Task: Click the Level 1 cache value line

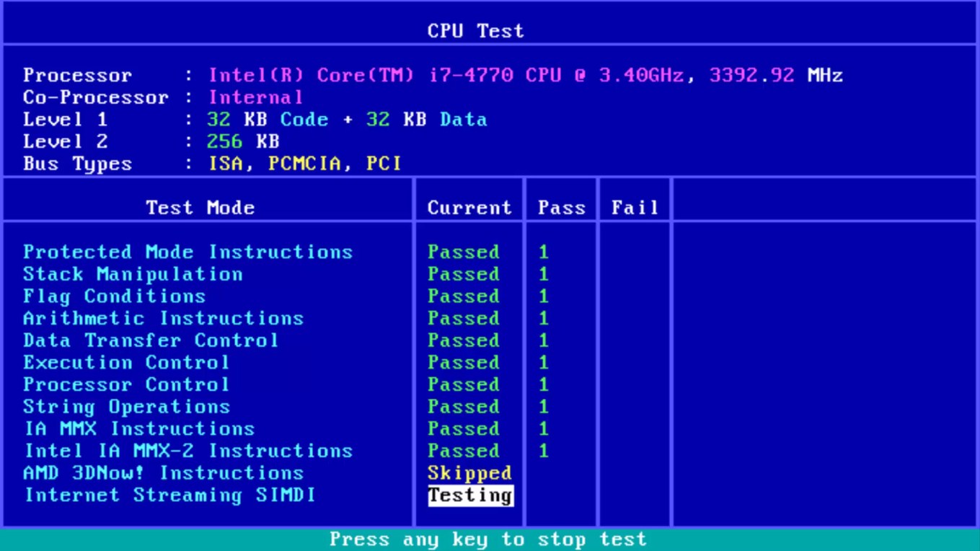Action: point(347,120)
